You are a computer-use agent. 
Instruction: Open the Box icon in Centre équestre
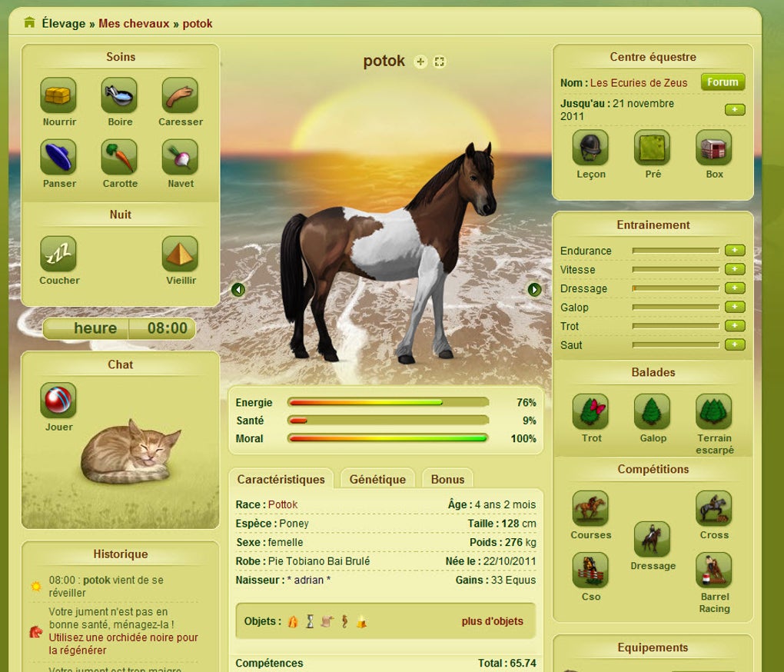pos(713,148)
